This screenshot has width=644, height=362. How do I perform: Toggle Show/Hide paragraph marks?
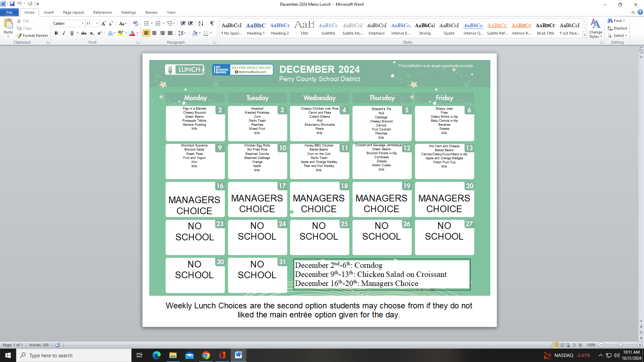click(x=212, y=23)
